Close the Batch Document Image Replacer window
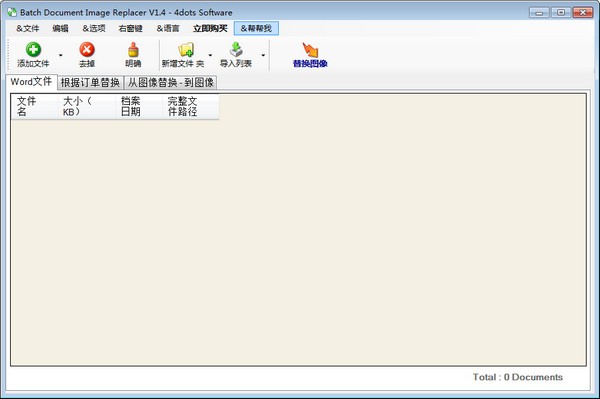Screen dimensions: 600x399 click(583, 13)
